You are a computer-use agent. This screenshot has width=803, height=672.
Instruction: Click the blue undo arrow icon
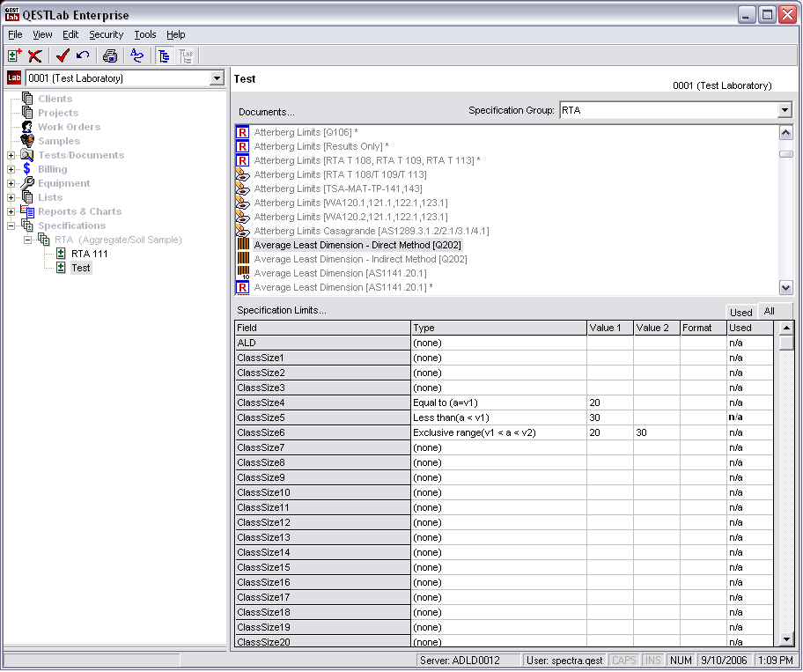(83, 56)
